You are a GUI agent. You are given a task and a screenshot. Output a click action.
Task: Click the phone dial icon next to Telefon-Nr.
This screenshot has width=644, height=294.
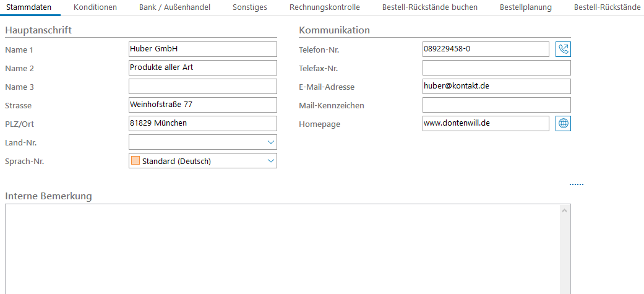point(563,50)
